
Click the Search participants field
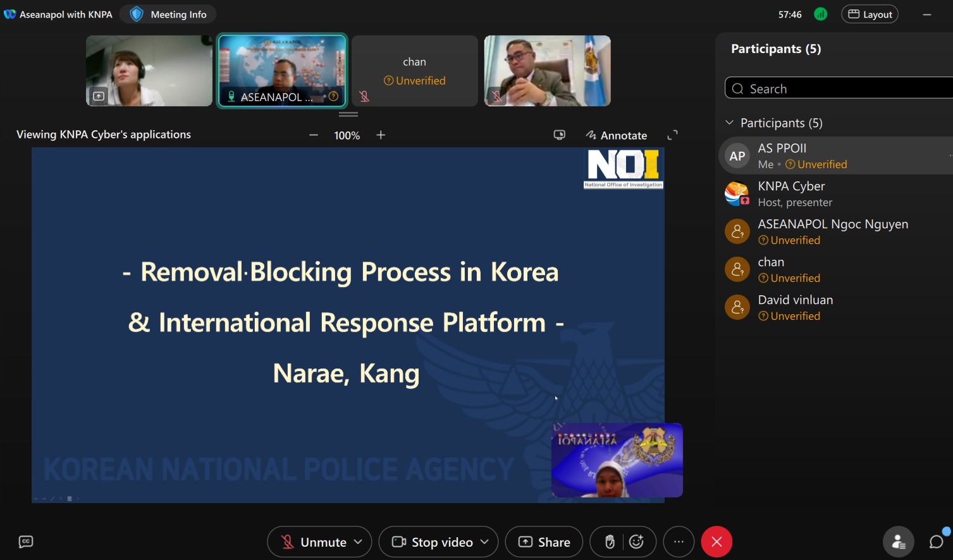[839, 88]
